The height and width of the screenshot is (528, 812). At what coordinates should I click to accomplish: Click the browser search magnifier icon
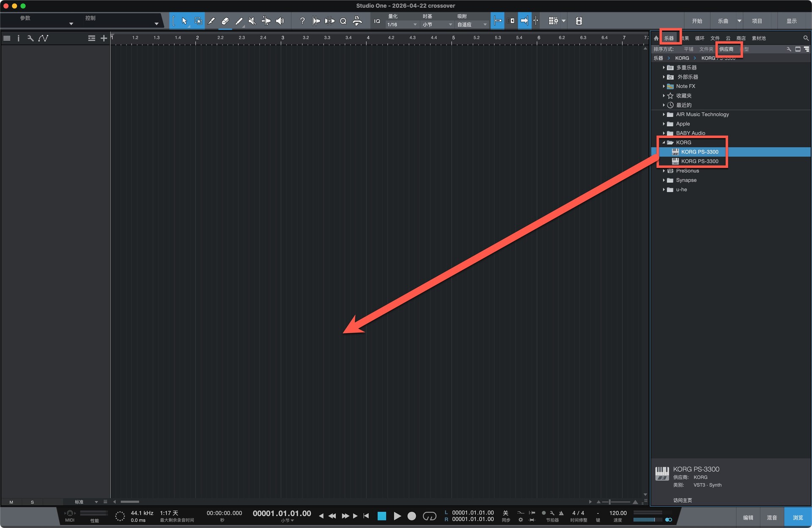806,38
